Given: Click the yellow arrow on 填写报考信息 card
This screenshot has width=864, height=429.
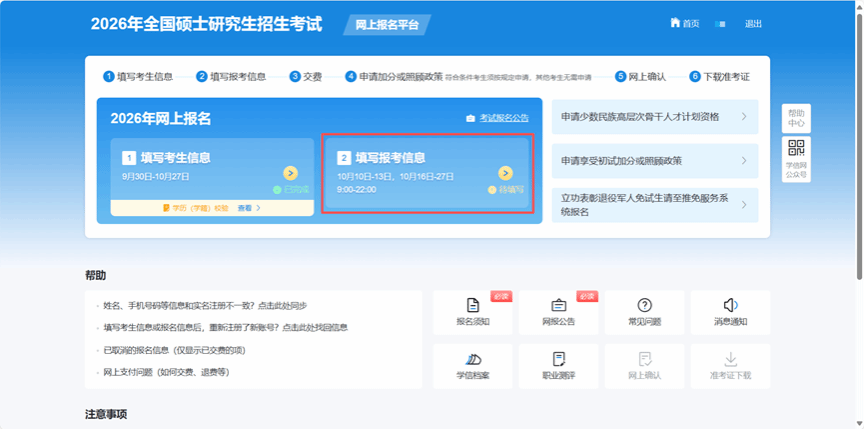Looking at the screenshot, I should [x=506, y=173].
